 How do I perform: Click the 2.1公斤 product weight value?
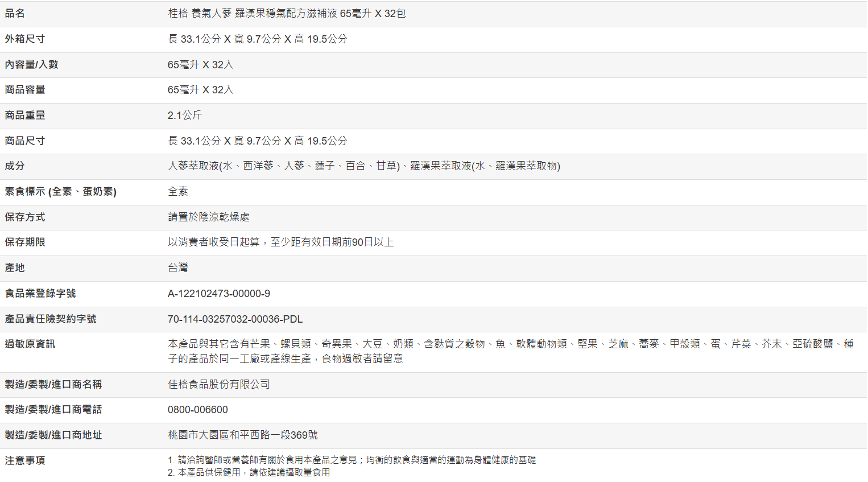[x=185, y=116]
